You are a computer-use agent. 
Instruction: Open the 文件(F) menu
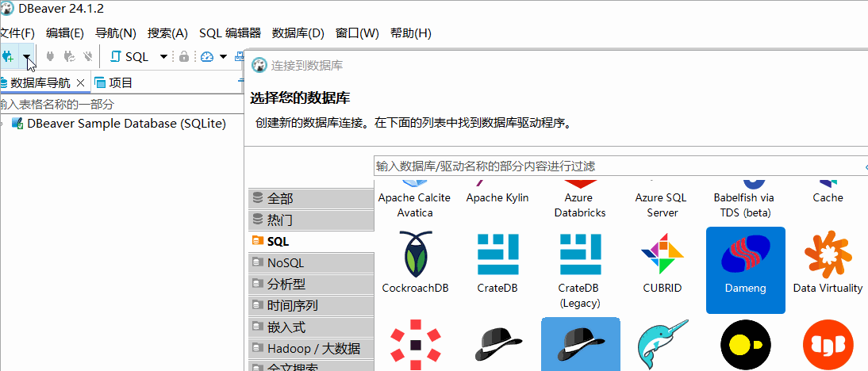[17, 33]
